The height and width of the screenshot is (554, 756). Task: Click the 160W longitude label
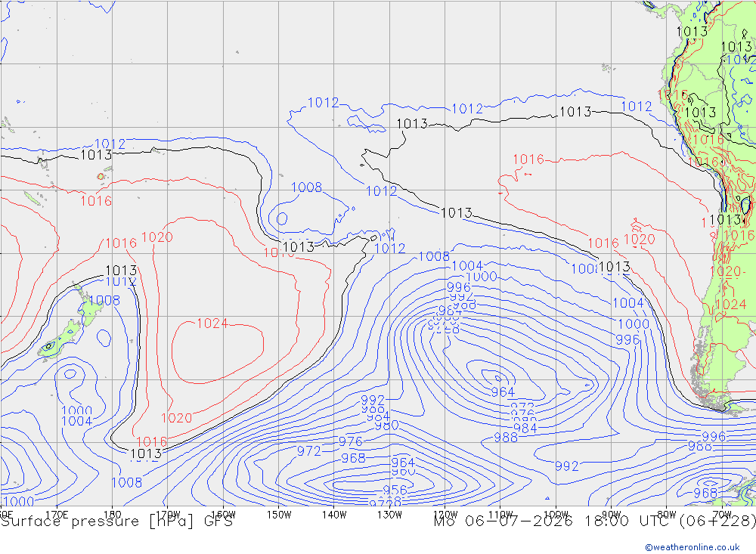[x=223, y=515]
